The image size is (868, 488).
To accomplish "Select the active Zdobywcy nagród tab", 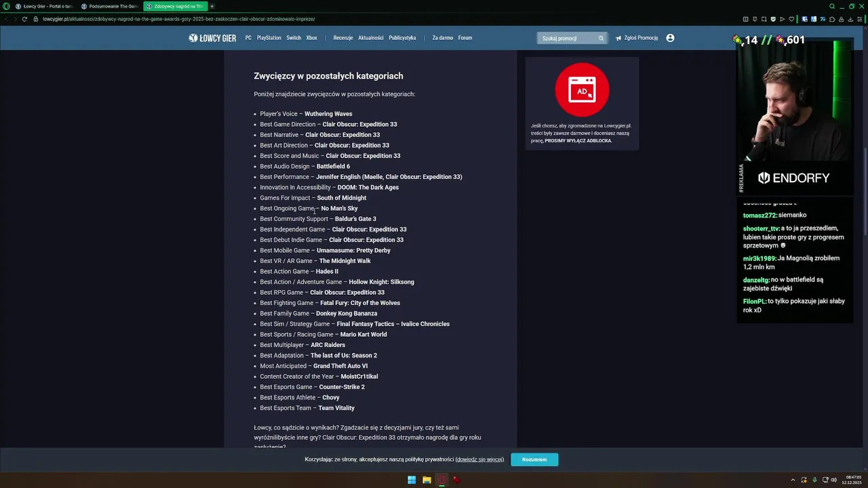I will (174, 6).
